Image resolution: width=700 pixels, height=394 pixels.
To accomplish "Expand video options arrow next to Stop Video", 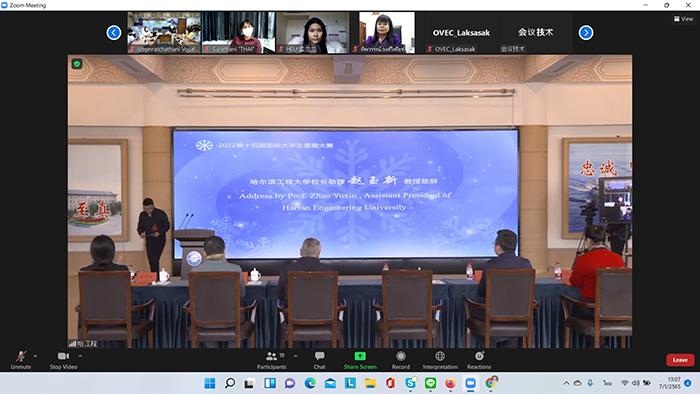I will [80, 356].
